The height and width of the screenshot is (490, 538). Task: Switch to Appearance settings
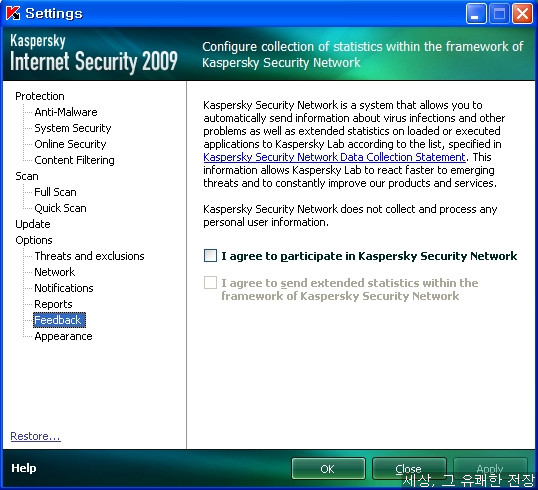(63, 336)
